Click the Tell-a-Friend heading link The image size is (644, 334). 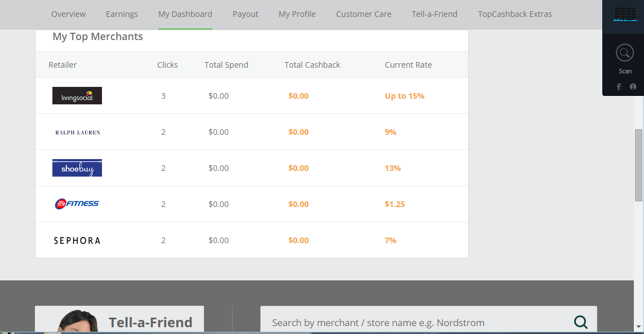click(150, 322)
